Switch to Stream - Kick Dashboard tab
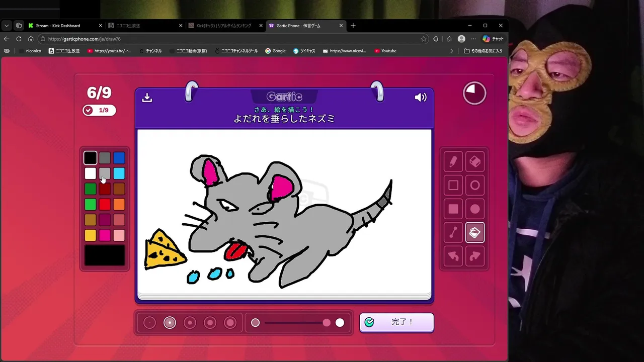Screen dimensions: 644x362 (x=65, y=26)
